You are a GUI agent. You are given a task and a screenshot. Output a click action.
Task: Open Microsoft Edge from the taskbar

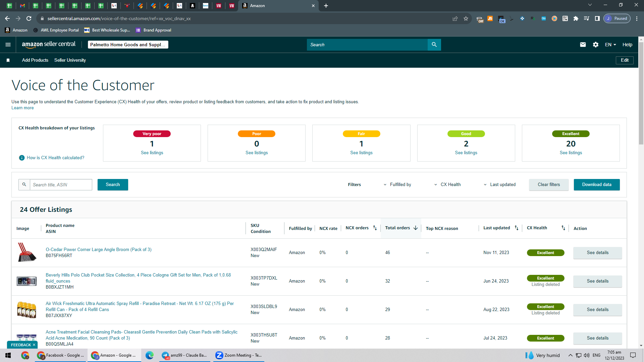click(150, 355)
